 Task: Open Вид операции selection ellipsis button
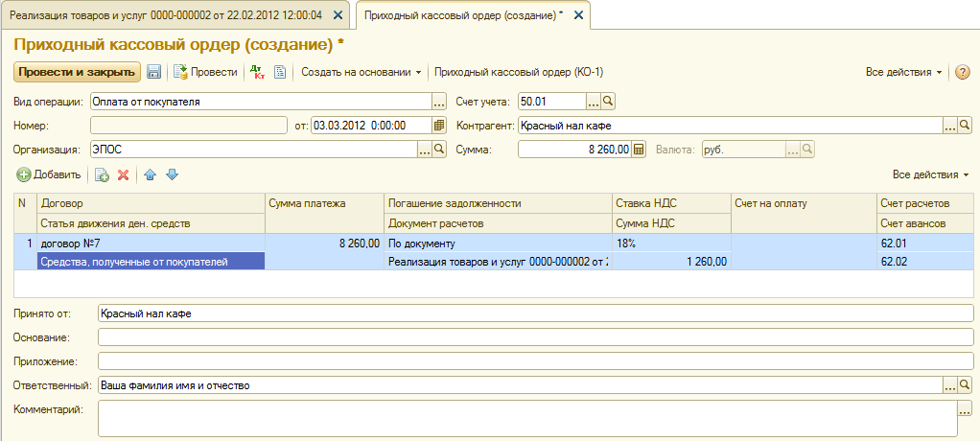tap(439, 102)
